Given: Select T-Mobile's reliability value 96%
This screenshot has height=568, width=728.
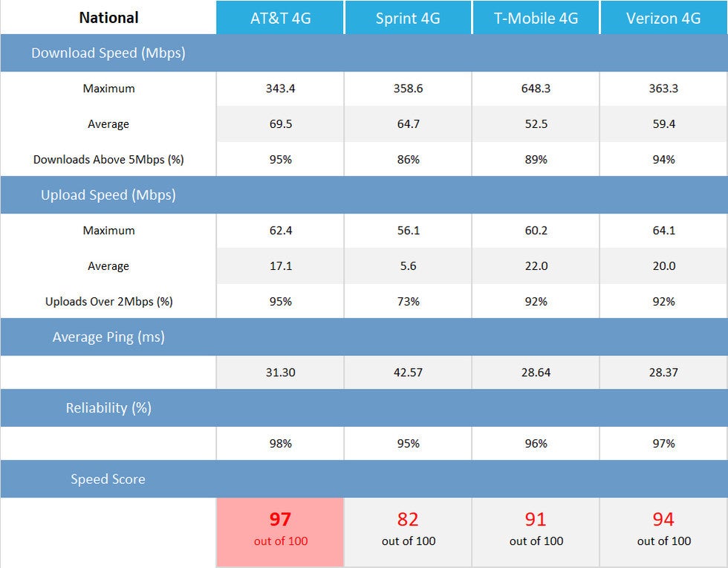Looking at the screenshot, I should coord(536,444).
